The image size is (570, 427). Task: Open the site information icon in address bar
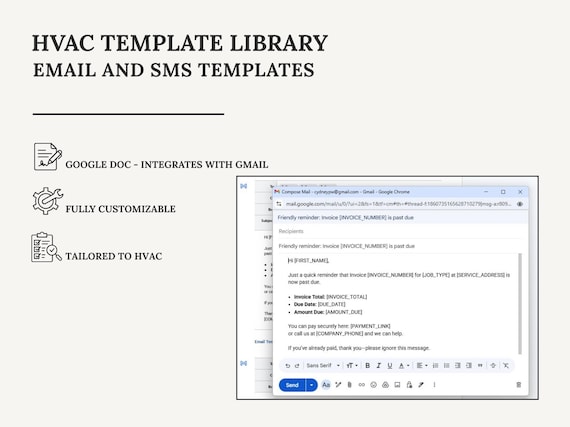279,204
